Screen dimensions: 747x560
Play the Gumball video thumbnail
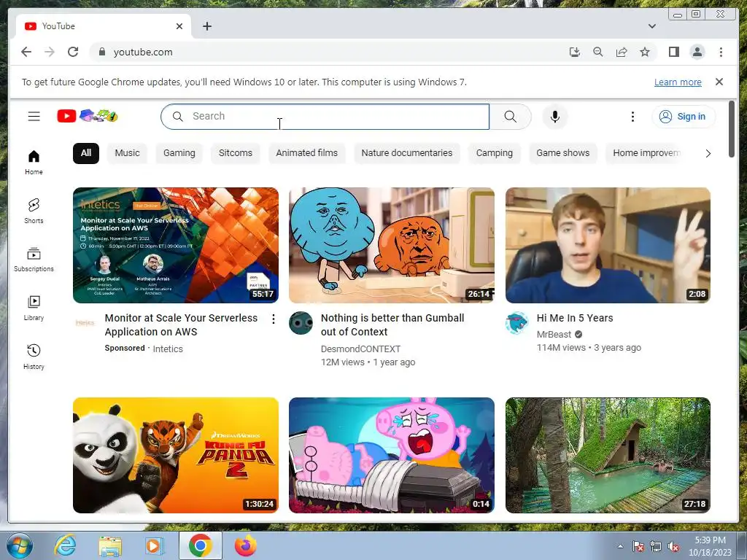(392, 245)
